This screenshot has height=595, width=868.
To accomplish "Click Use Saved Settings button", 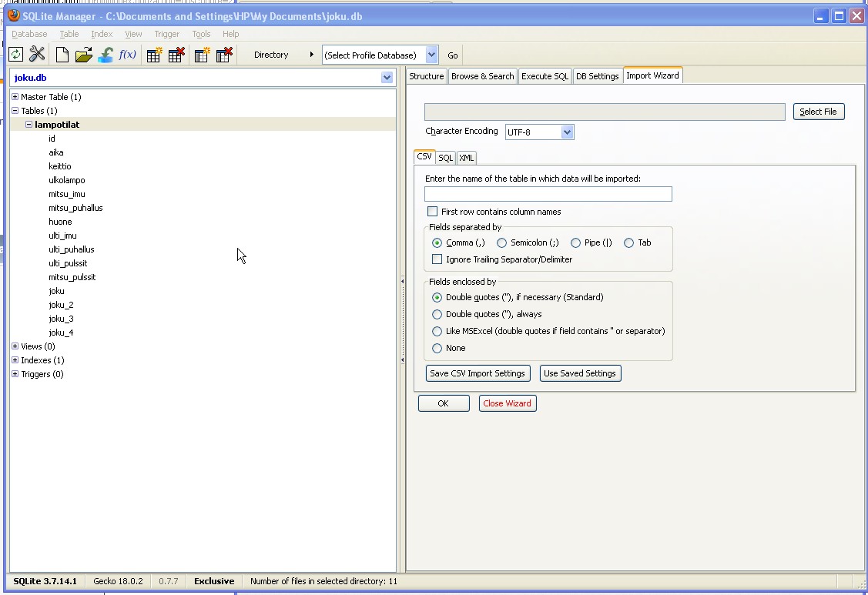I will coord(580,373).
